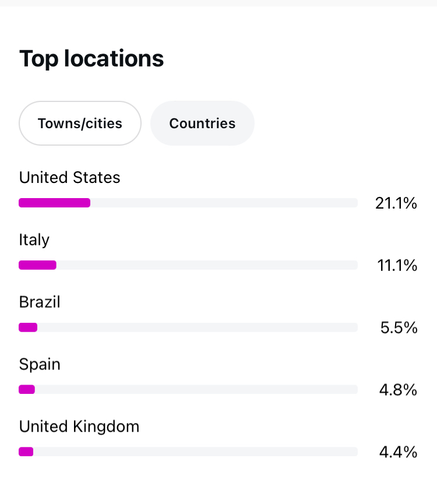Select the 11.1% value for Italy
Viewport: 437px width, 504px height.
[x=397, y=266]
